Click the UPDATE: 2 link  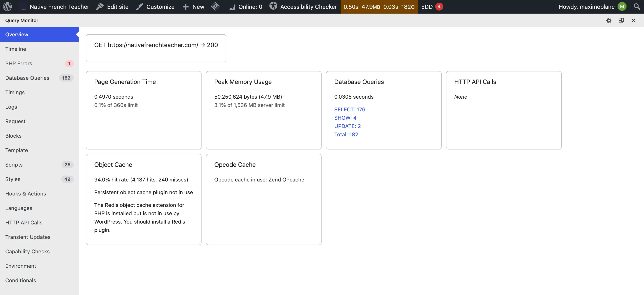click(x=347, y=126)
